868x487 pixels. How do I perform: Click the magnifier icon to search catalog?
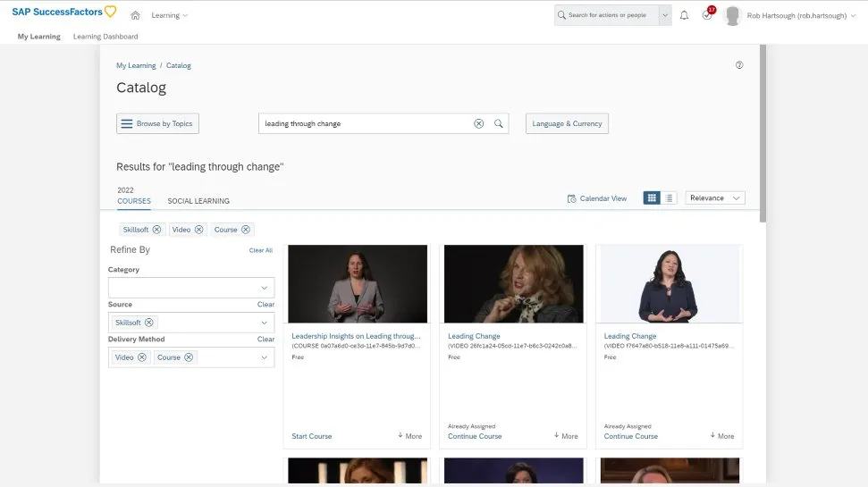pyautogui.click(x=499, y=123)
